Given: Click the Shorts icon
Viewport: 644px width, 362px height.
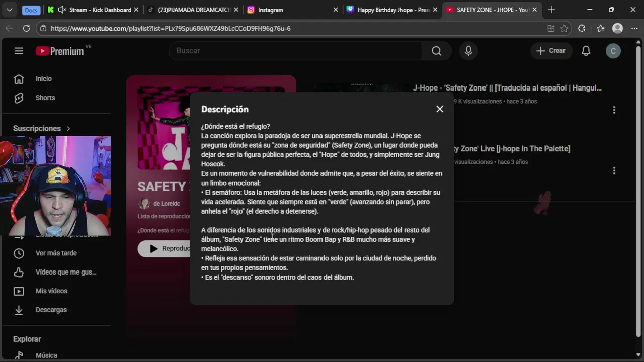Looking at the screenshot, I should (19, 98).
